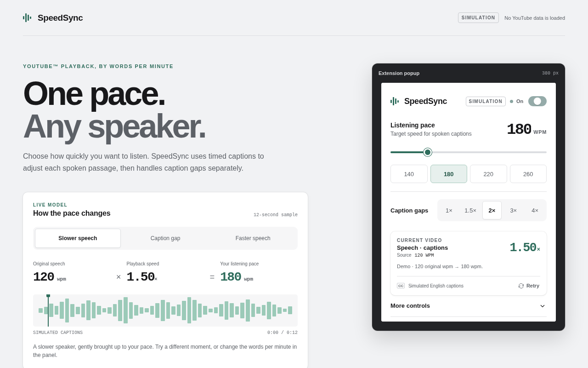
Task: Click the "12-second sample" label
Action: click(276, 215)
